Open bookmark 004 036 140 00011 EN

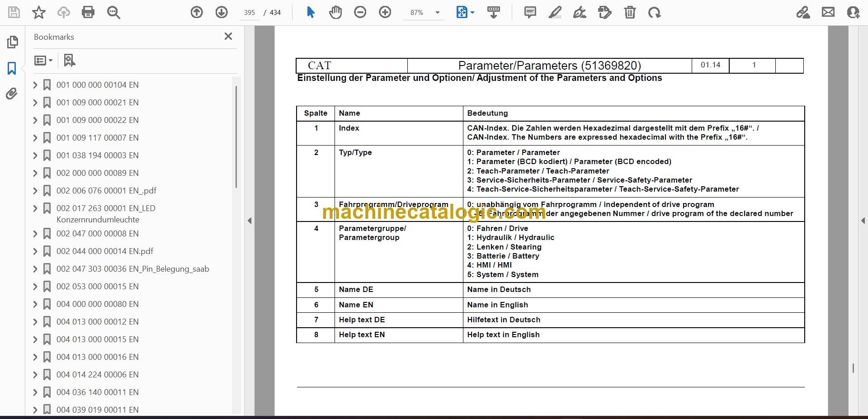[x=97, y=392]
